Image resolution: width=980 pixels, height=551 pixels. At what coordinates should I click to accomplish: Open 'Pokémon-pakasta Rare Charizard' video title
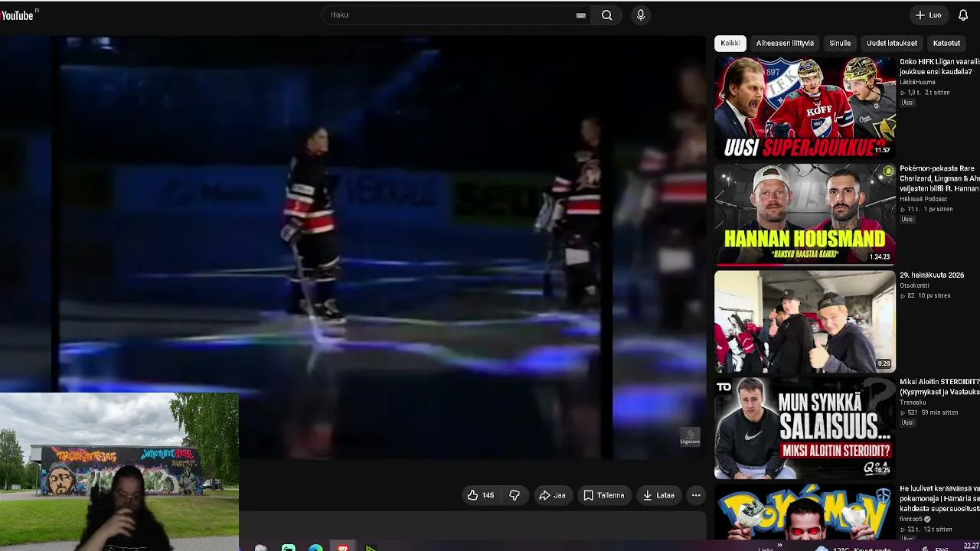click(x=939, y=178)
